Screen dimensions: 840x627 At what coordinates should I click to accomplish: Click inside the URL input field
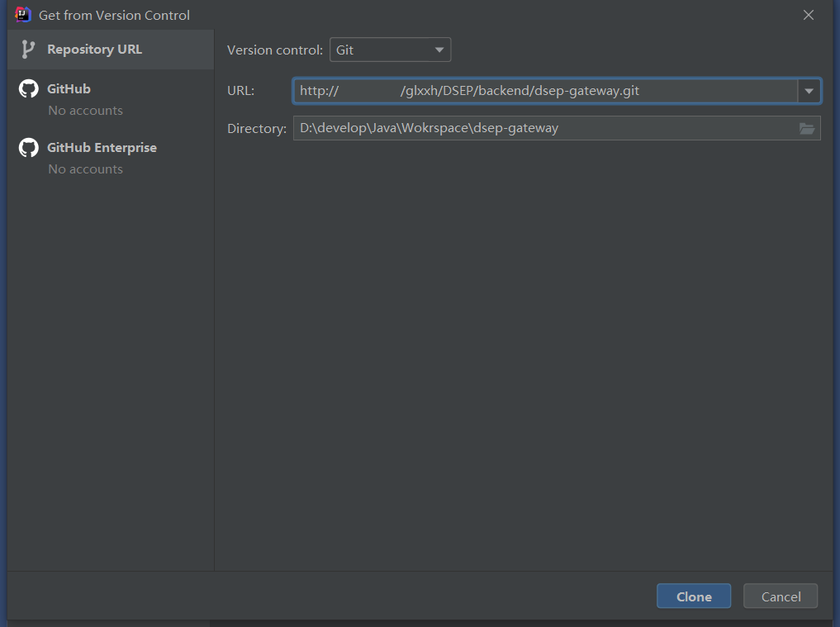pyautogui.click(x=545, y=91)
